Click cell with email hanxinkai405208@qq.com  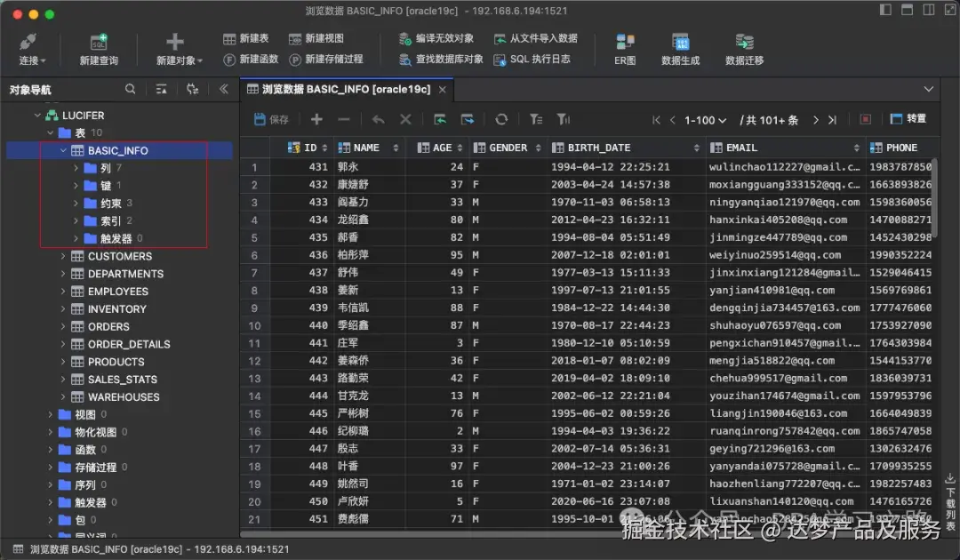coord(784,220)
